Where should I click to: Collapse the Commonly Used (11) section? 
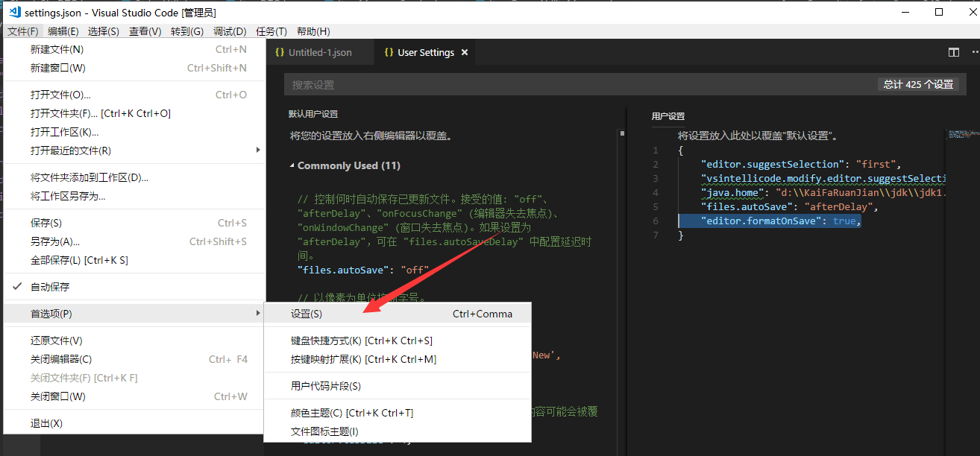point(292,165)
